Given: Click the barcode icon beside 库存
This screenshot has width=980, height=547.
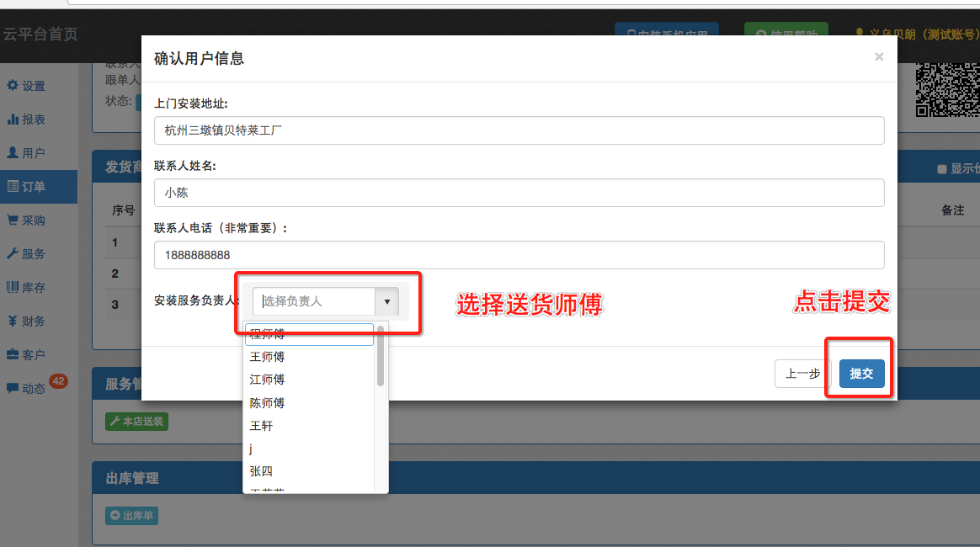Looking at the screenshot, I should coord(13,288).
